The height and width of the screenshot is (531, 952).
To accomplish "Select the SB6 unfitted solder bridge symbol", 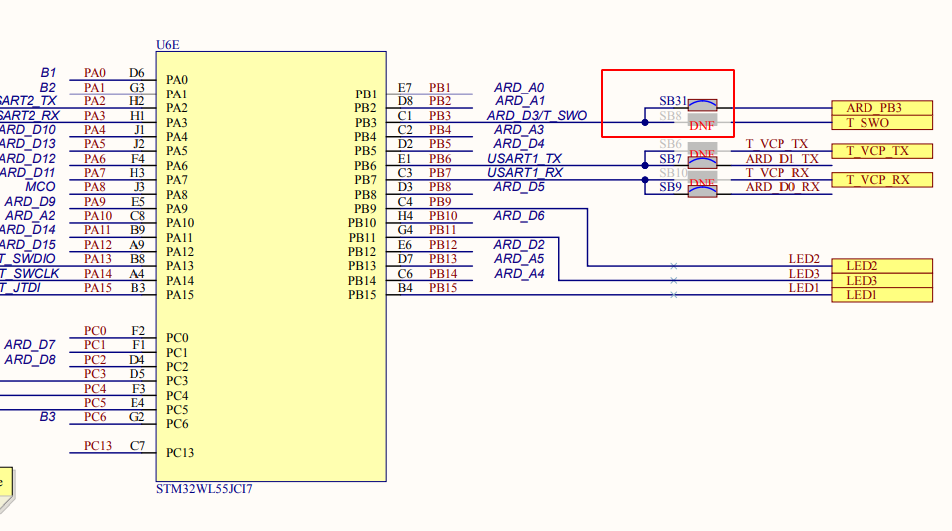I will (x=702, y=148).
